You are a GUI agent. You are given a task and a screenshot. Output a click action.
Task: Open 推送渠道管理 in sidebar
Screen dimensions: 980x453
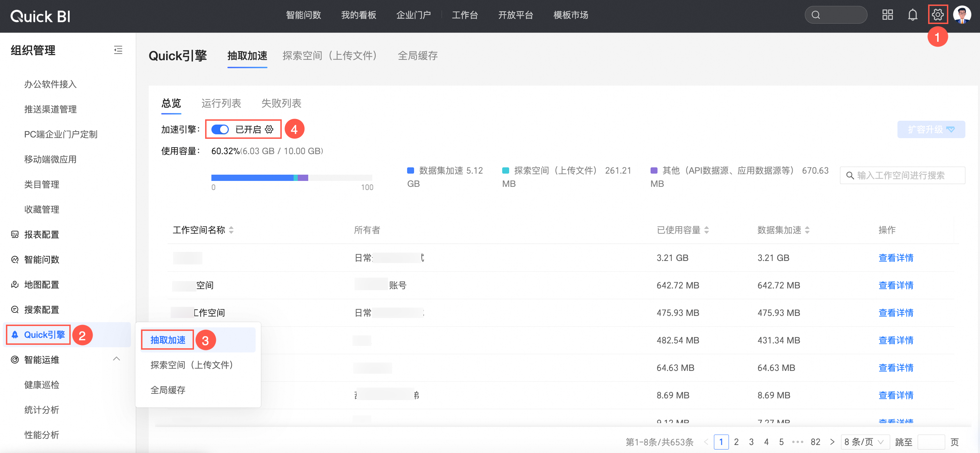click(x=50, y=109)
